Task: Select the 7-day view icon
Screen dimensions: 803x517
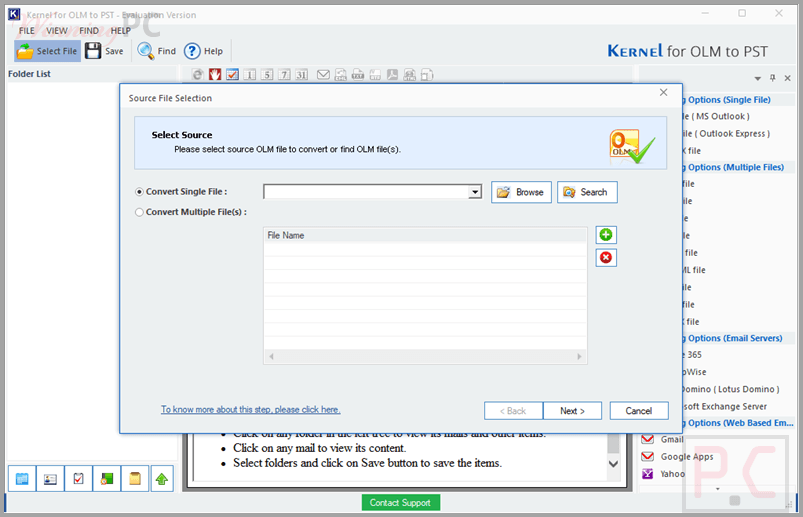Action: pos(284,75)
